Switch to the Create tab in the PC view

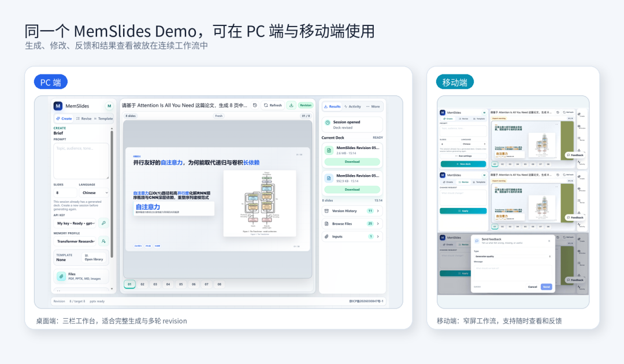pyautogui.click(x=64, y=118)
